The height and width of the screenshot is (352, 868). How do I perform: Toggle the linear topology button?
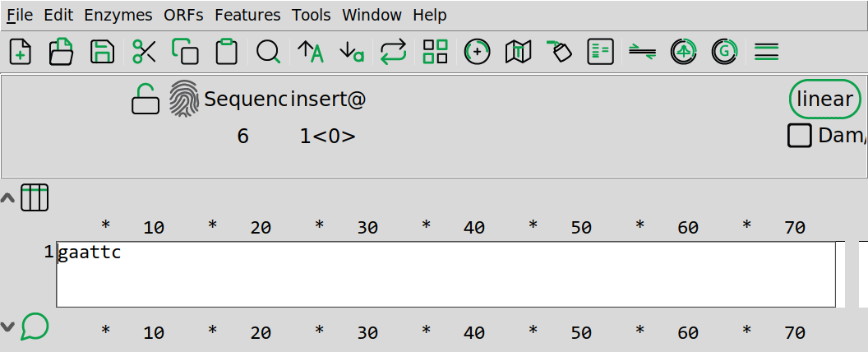(x=824, y=100)
